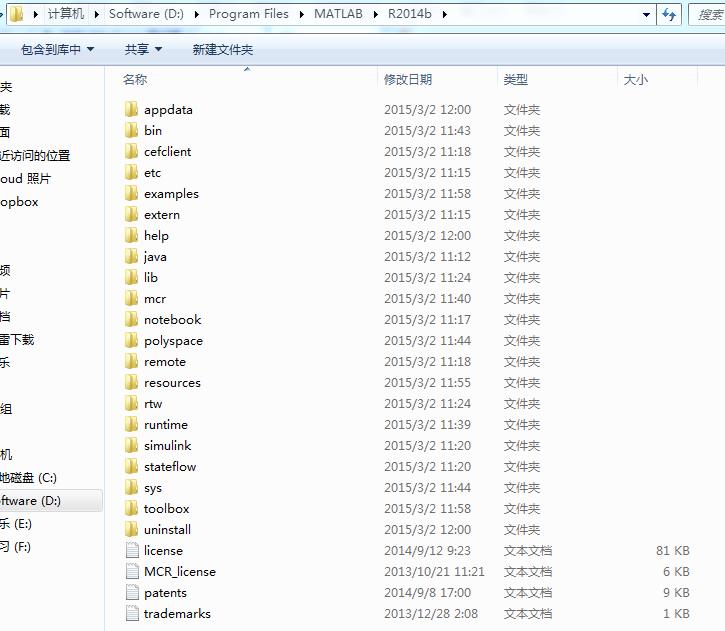The width and height of the screenshot is (725, 631).
Task: Click the cefclient folder icon
Action: click(132, 152)
